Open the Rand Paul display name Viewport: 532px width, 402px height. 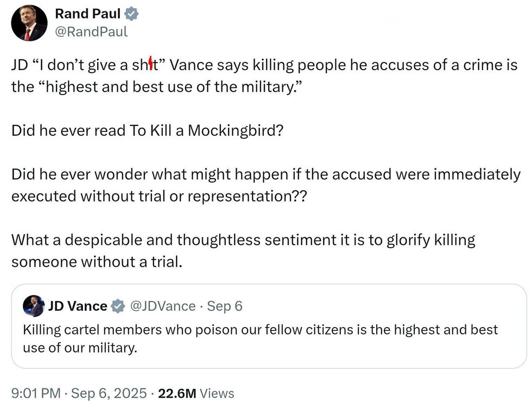pyautogui.click(x=87, y=14)
